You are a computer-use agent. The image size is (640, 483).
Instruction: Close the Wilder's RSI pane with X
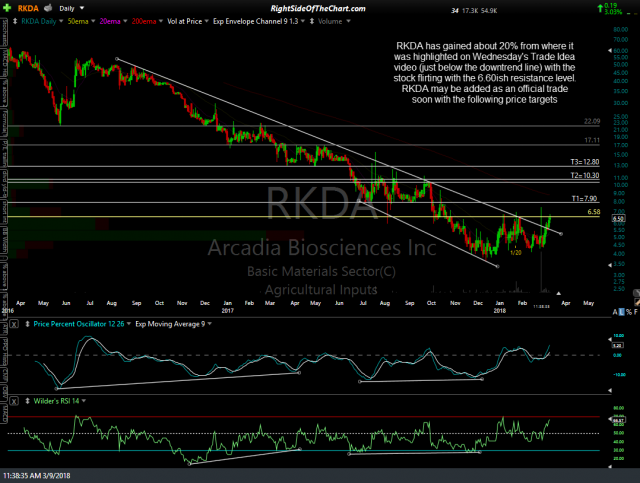click(x=14, y=401)
